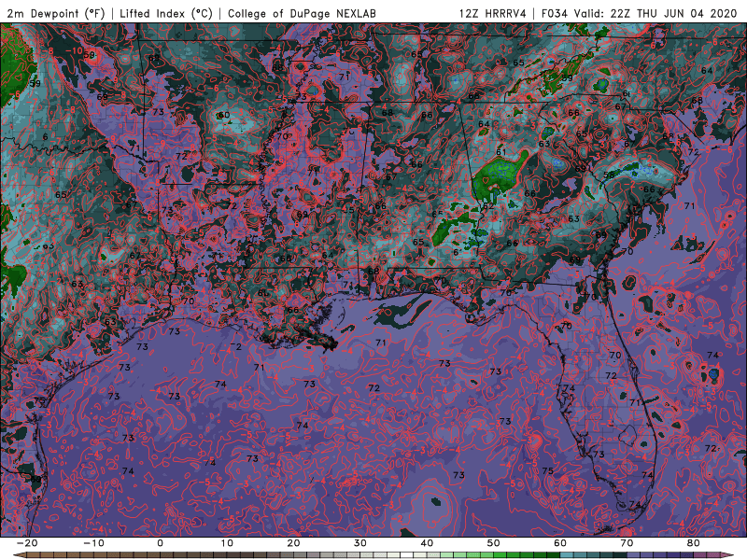The width and height of the screenshot is (747, 560).
Task: Click the '0' label on the color scale
Action: [x=160, y=543]
